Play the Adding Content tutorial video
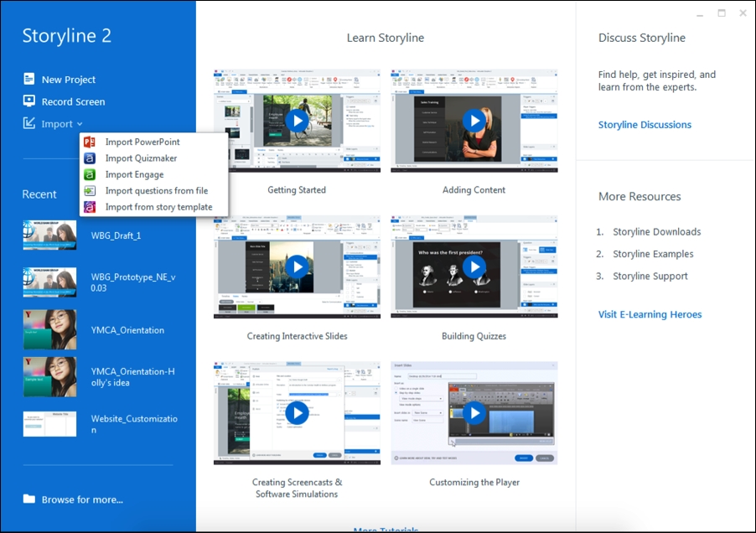The image size is (756, 533). coord(474,121)
